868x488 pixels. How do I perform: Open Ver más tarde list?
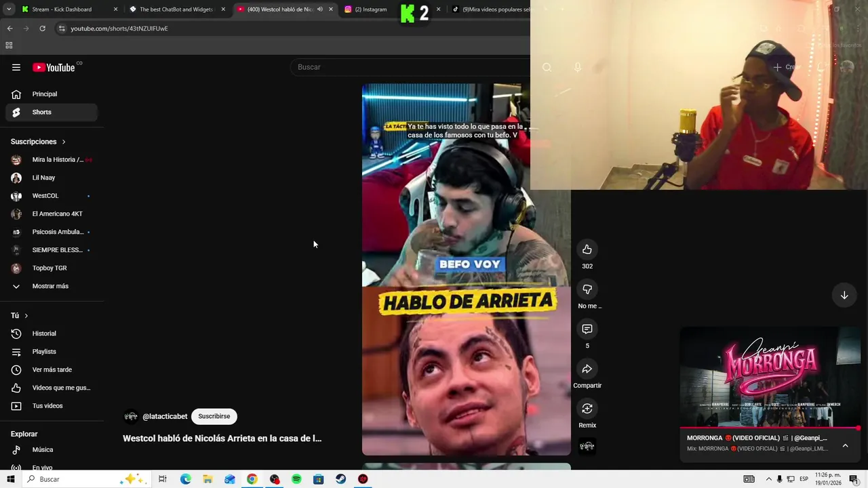click(x=52, y=369)
